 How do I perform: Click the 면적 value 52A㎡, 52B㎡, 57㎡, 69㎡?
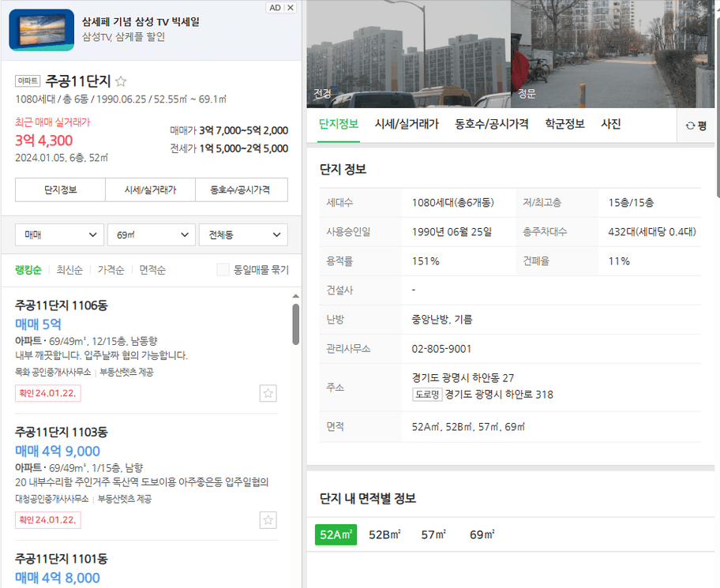pyautogui.click(x=468, y=427)
